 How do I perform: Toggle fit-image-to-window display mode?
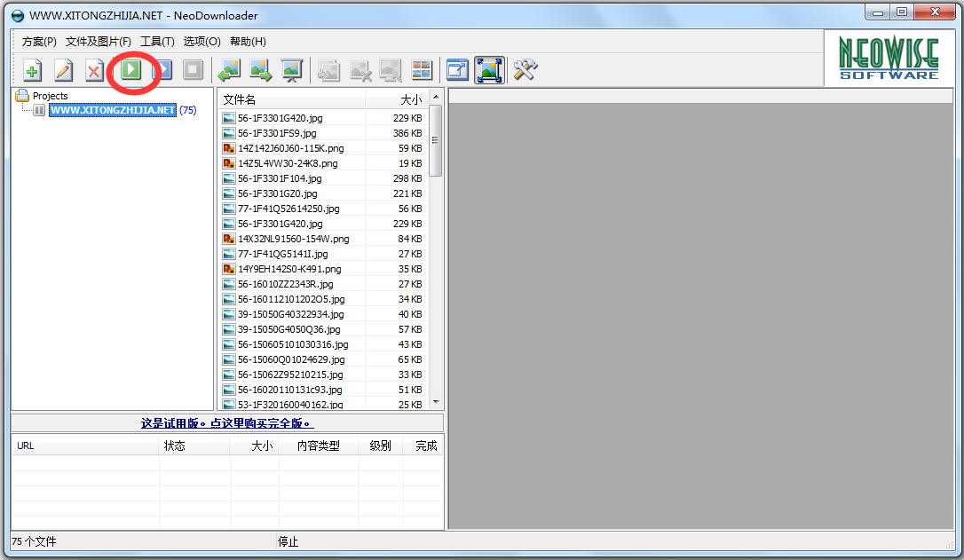[x=489, y=70]
